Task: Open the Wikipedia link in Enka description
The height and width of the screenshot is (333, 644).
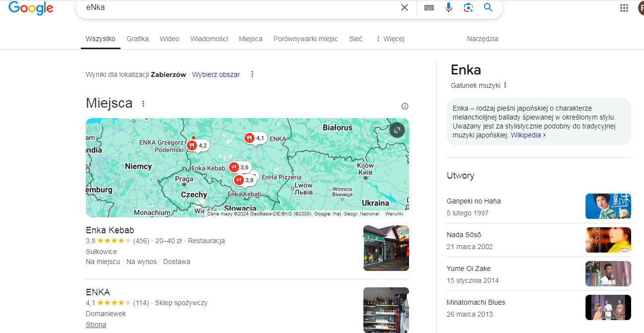Action: (x=528, y=135)
